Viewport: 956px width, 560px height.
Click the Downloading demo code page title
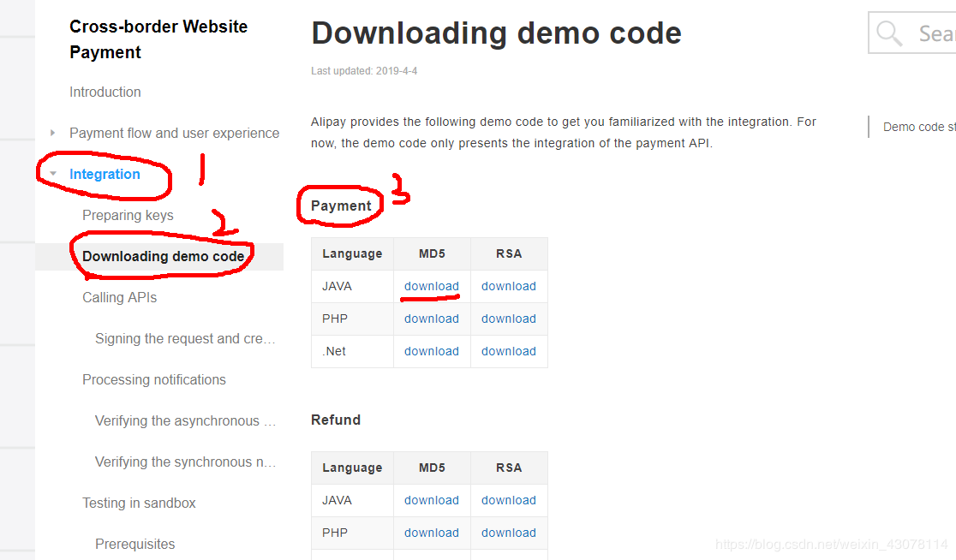point(496,33)
